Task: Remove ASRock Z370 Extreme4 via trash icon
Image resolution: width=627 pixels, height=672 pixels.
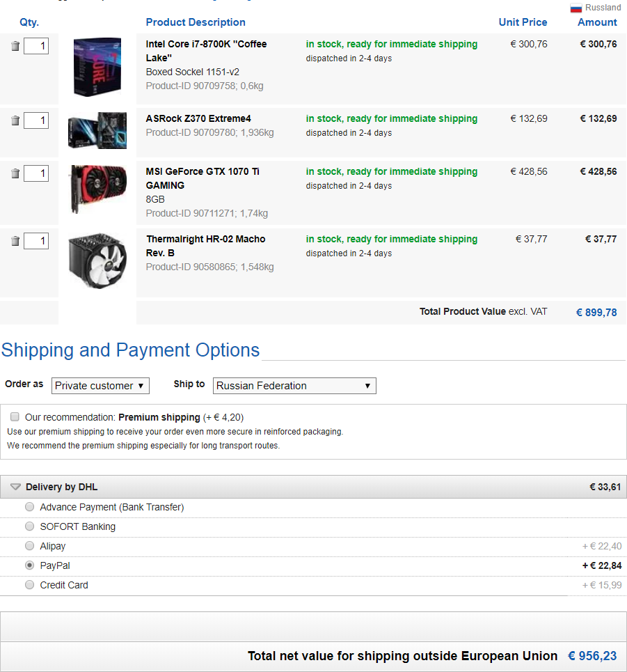Action: point(15,120)
